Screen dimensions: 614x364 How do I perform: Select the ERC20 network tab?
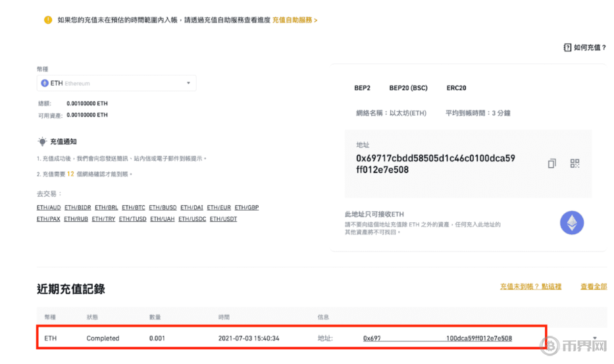[x=456, y=88]
